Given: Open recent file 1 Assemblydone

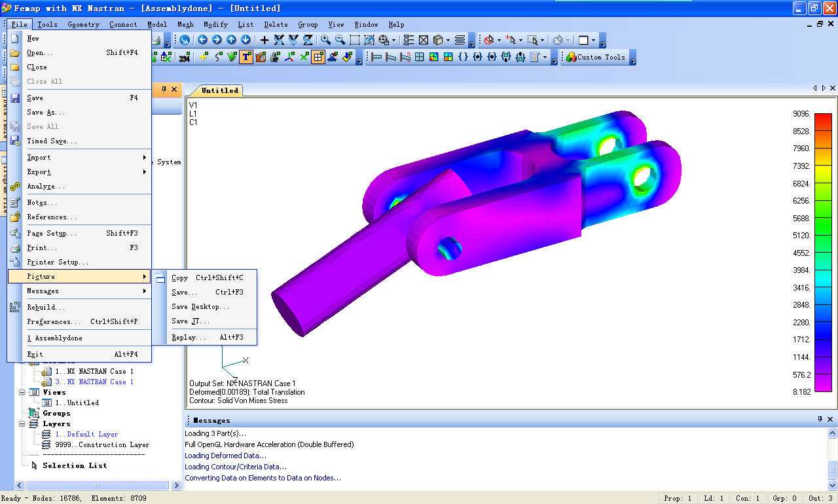Looking at the screenshot, I should (x=80, y=338).
